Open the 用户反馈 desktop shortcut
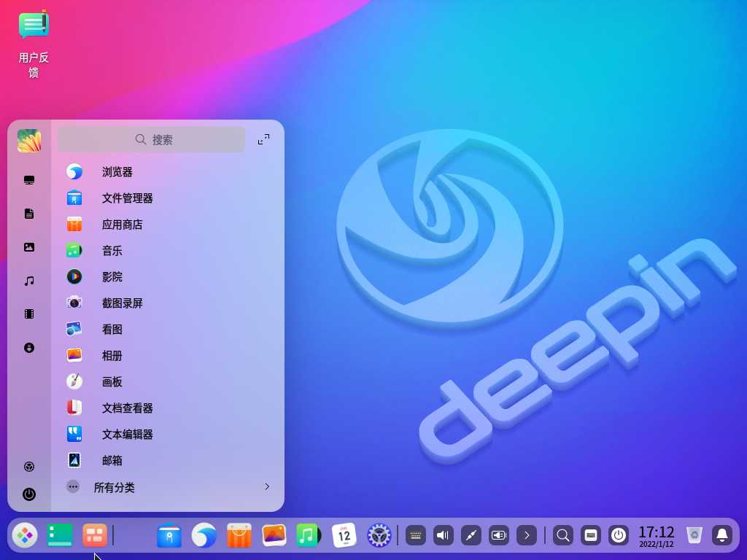The width and height of the screenshot is (747, 560). (x=34, y=43)
